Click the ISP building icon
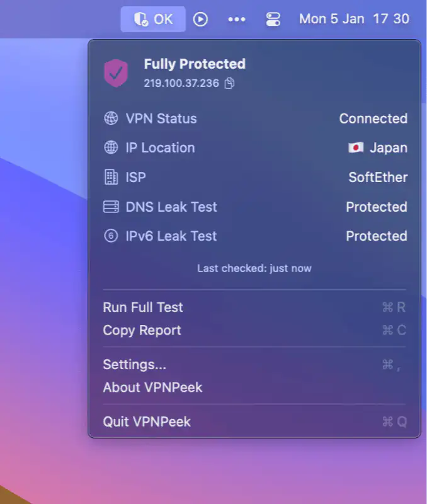Screen dimensions: 427x504 point(111,177)
